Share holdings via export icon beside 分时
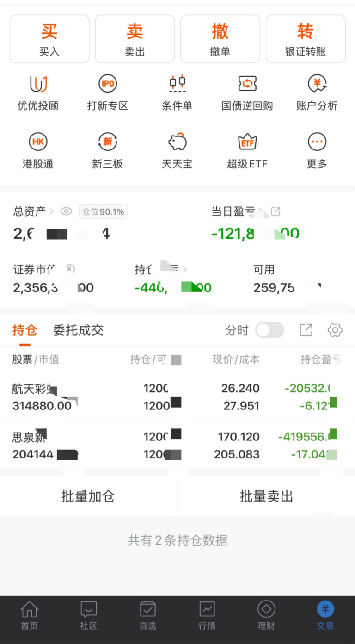The image size is (355, 644). pos(306,330)
